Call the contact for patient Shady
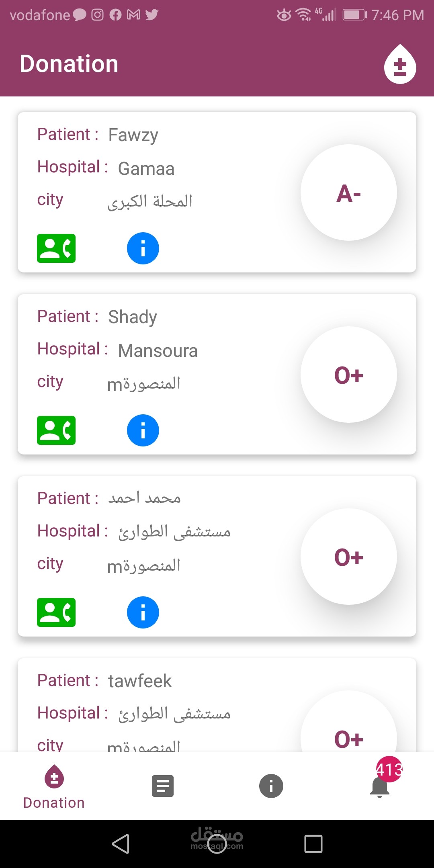Viewport: 434px width, 868px height. [x=56, y=430]
